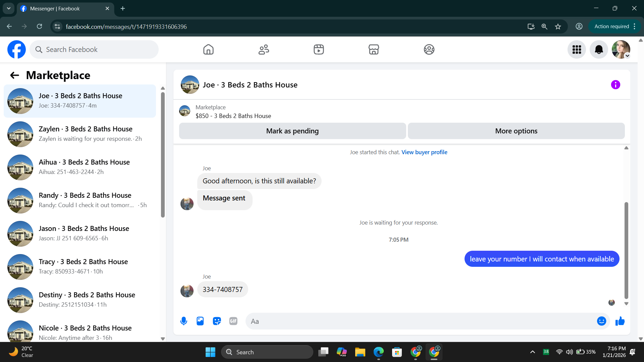Open conversation information purple icon

coord(615,85)
